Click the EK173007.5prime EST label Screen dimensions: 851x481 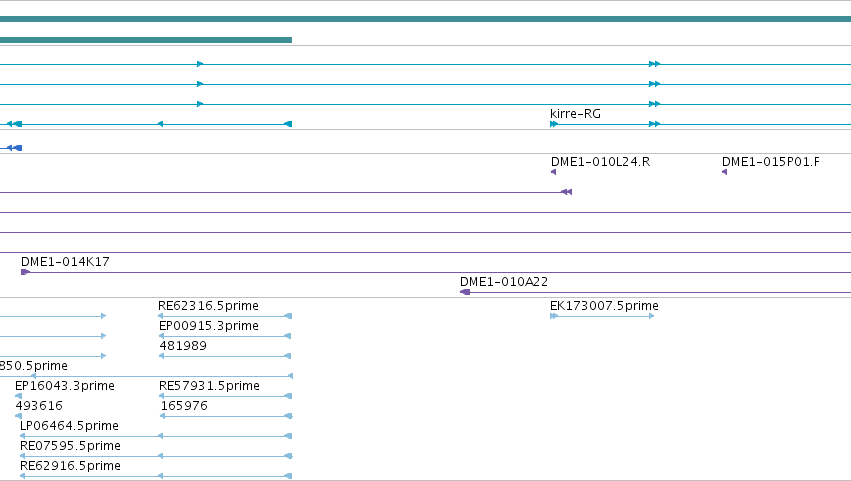click(x=604, y=306)
